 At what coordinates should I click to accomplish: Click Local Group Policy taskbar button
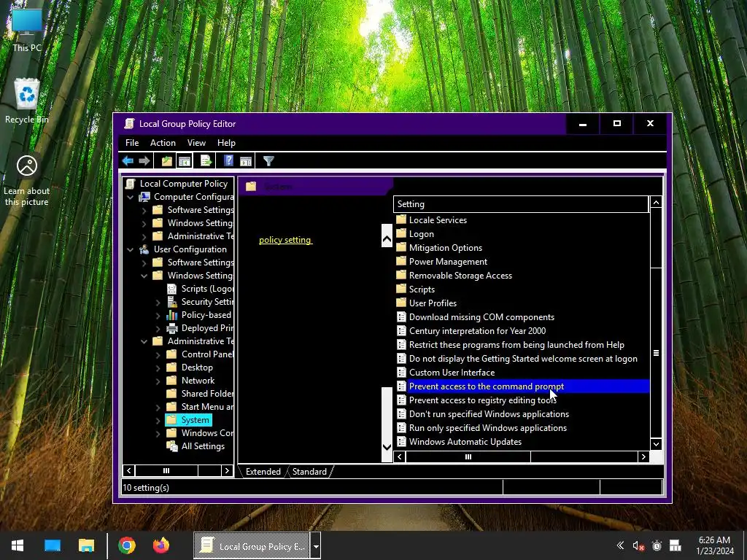[x=252, y=545]
